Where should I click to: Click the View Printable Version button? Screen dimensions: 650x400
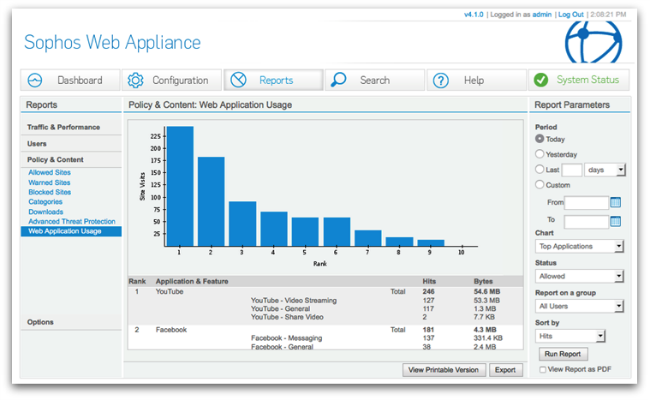tap(444, 370)
